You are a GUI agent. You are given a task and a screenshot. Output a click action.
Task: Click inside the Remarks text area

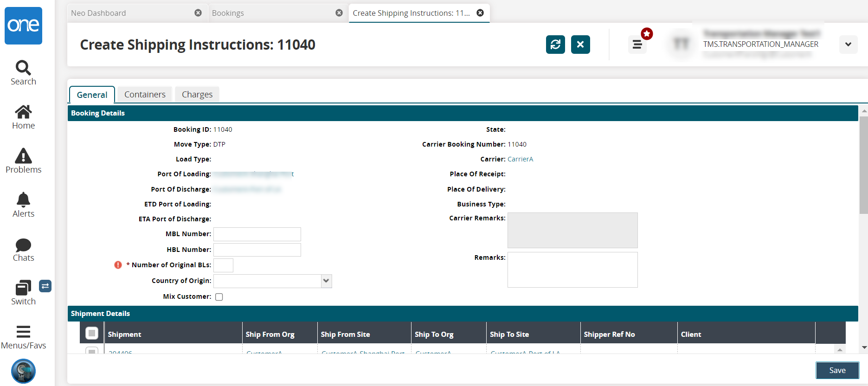point(572,270)
